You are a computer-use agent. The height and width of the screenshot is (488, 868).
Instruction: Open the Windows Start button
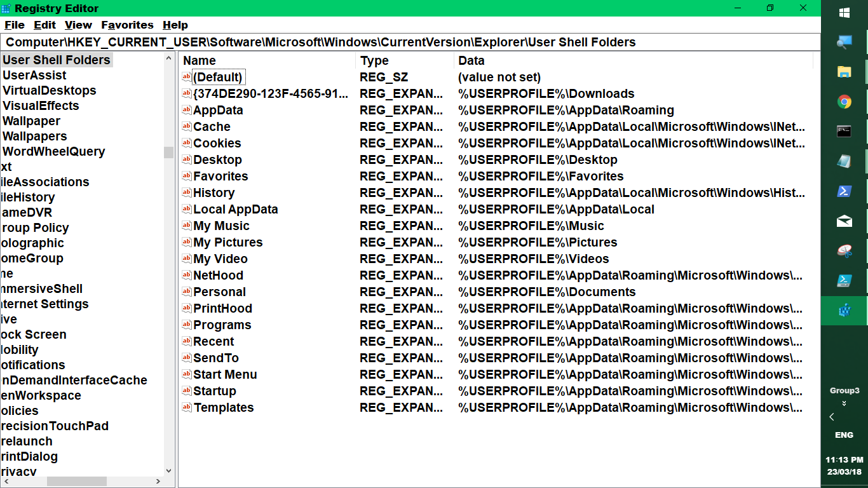tap(844, 13)
